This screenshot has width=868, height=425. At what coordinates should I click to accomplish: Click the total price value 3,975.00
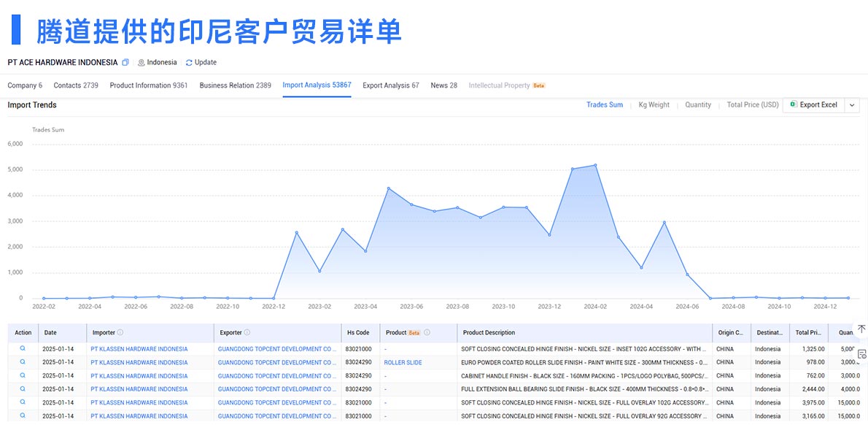click(x=812, y=402)
